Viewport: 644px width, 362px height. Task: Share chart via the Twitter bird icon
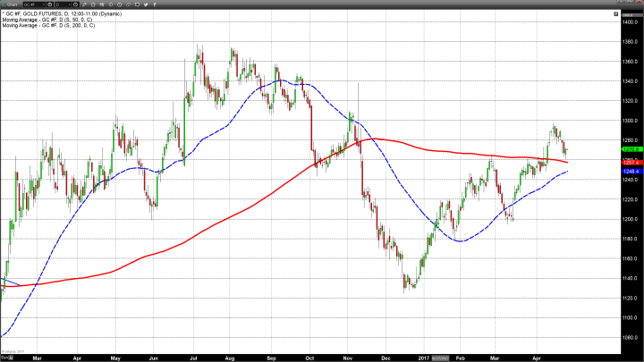click(146, 4)
